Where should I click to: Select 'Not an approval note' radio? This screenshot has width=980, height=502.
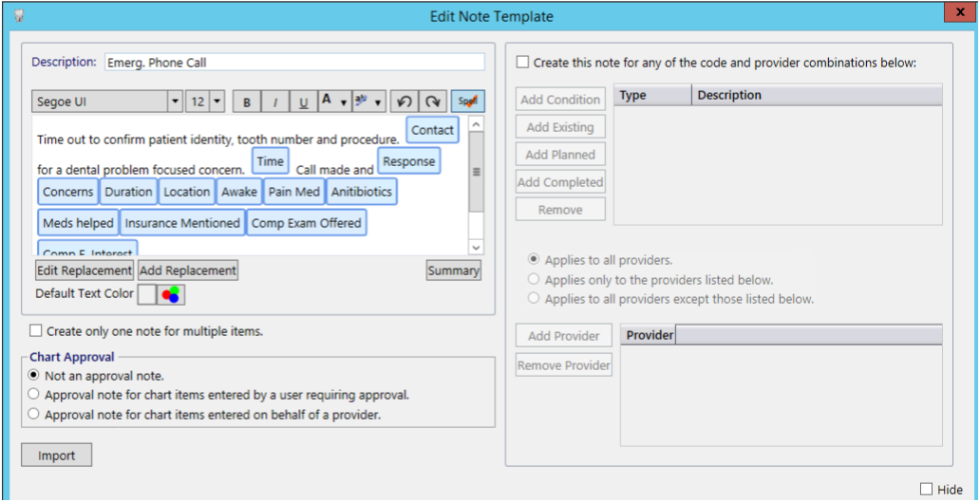(x=34, y=376)
